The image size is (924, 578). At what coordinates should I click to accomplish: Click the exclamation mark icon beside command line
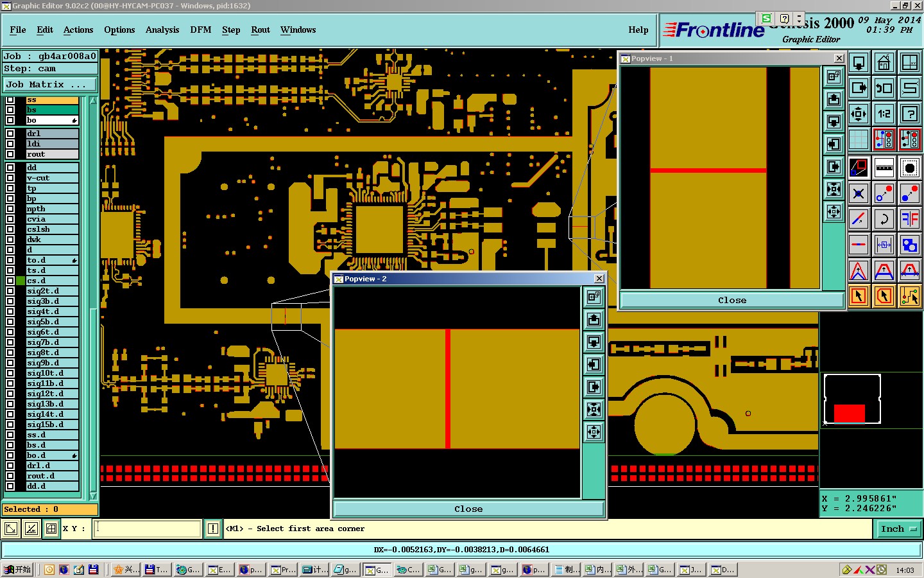pyautogui.click(x=213, y=529)
